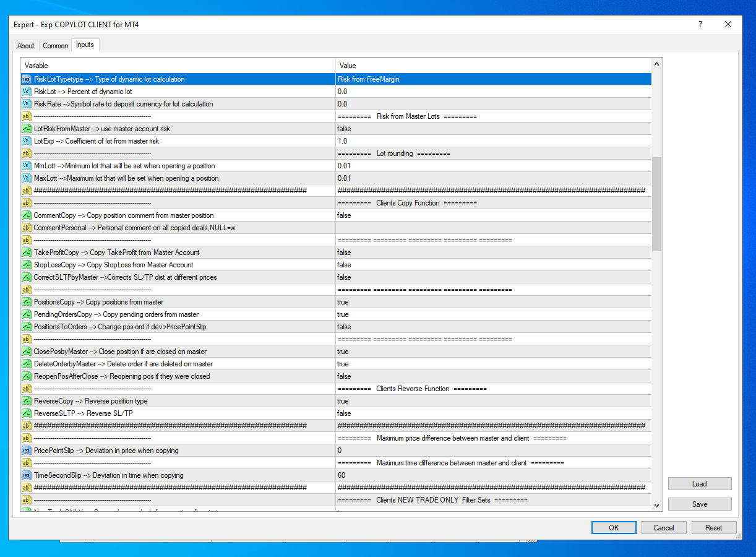
Task: Click the CommentCopy boolean icon
Action: (x=26, y=215)
